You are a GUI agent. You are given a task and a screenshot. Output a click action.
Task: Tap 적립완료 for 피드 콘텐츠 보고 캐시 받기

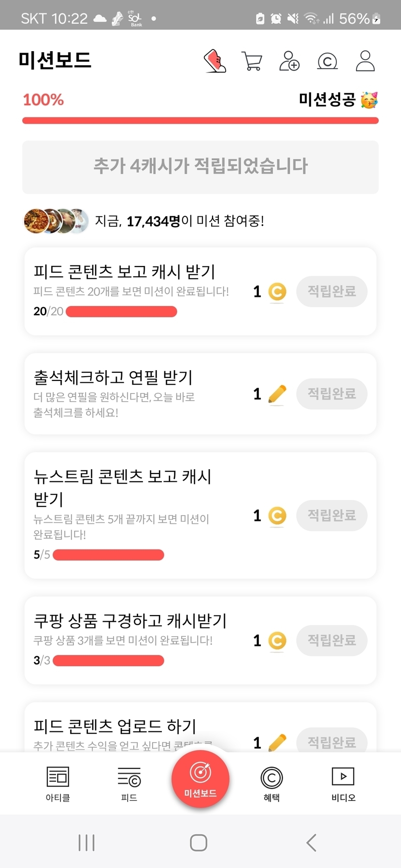(x=331, y=292)
